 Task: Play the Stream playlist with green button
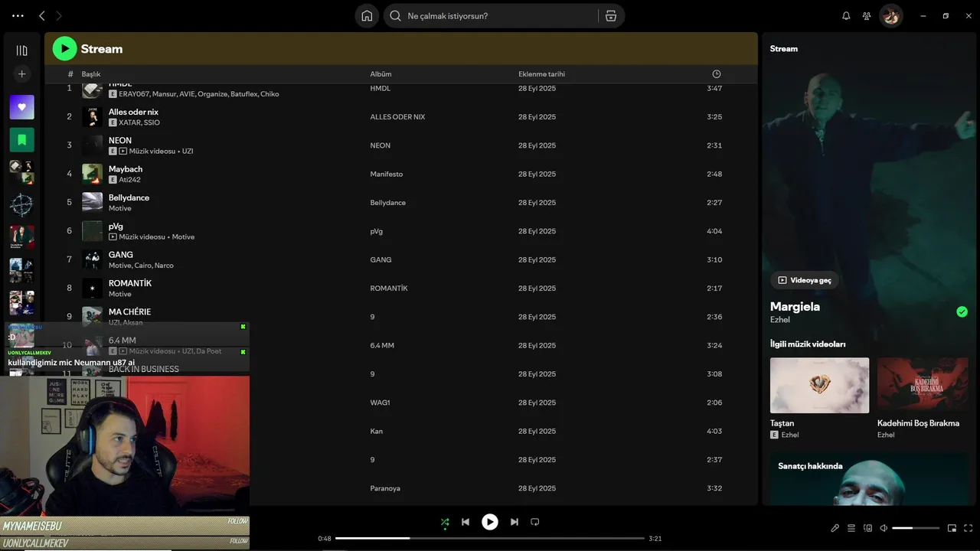point(65,48)
